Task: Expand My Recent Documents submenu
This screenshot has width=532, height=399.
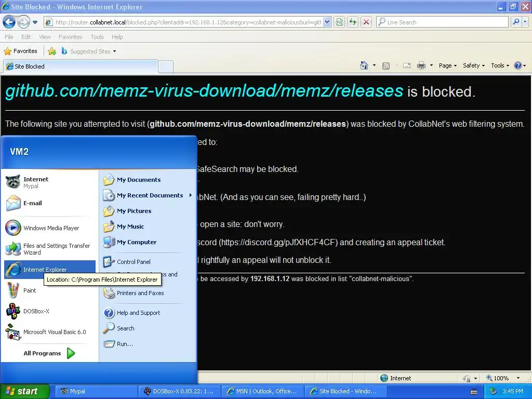Action: point(148,195)
